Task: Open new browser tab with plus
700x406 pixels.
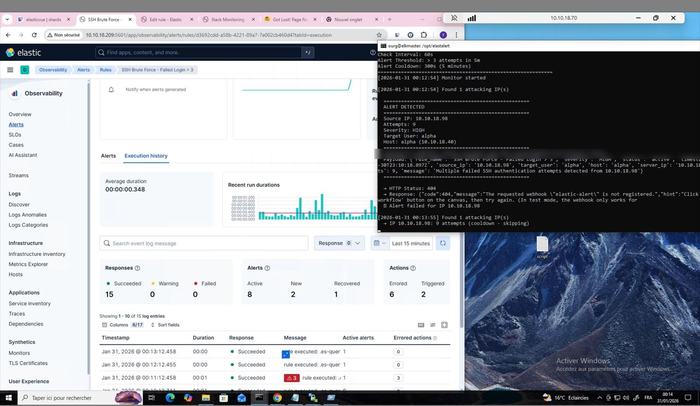Action: [x=390, y=20]
